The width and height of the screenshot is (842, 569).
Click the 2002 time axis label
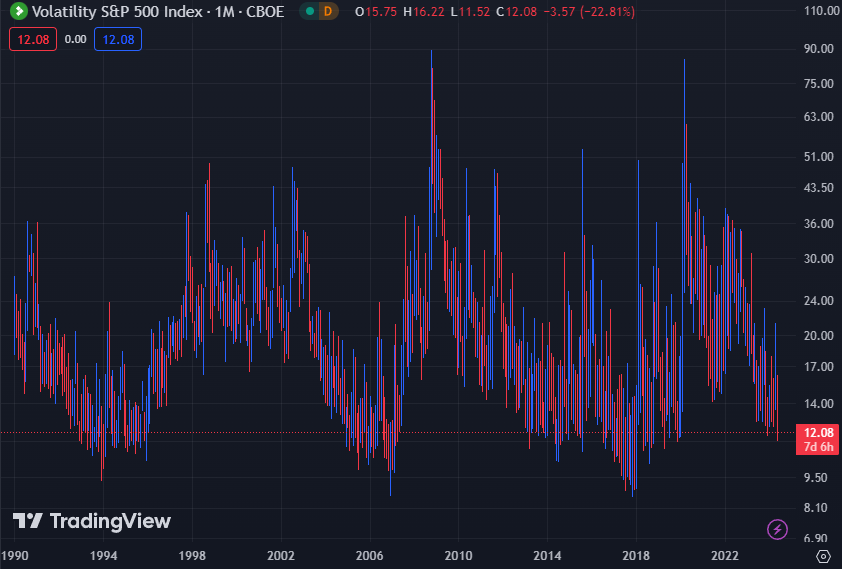(x=281, y=556)
